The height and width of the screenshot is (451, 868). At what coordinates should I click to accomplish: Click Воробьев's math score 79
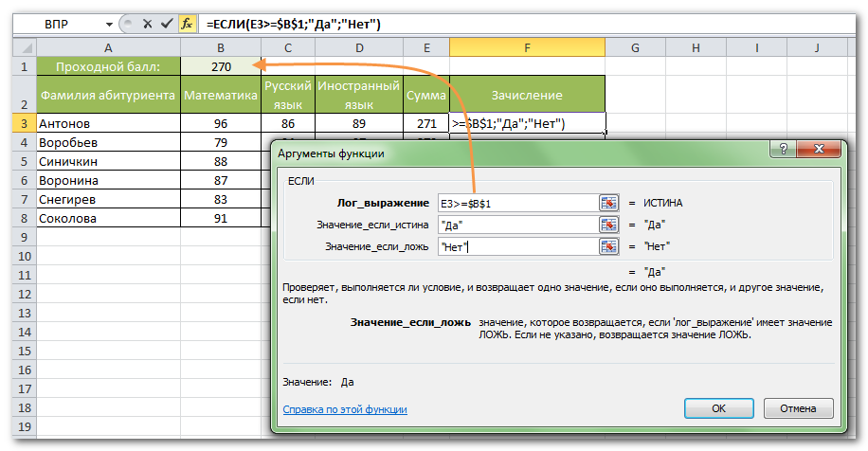[221, 142]
